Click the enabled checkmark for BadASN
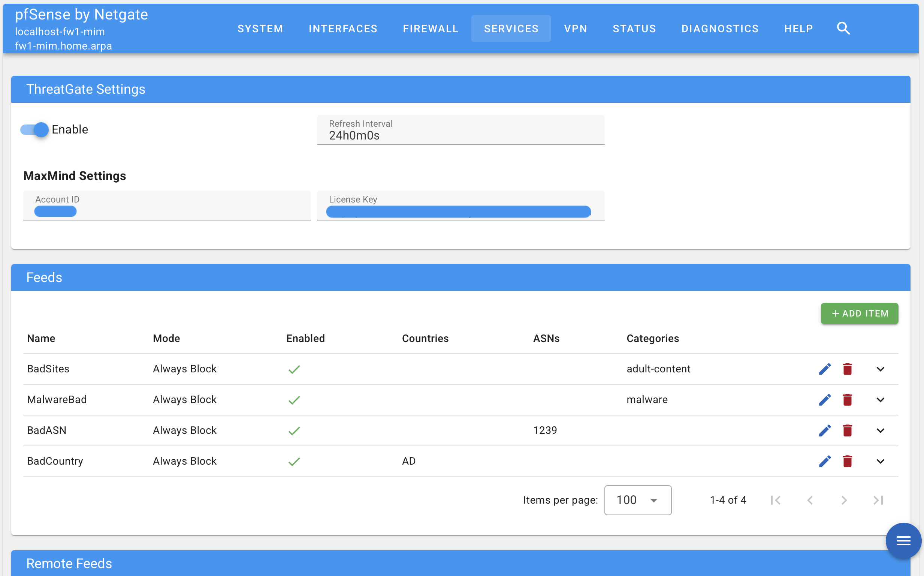This screenshot has width=924, height=576. (294, 431)
